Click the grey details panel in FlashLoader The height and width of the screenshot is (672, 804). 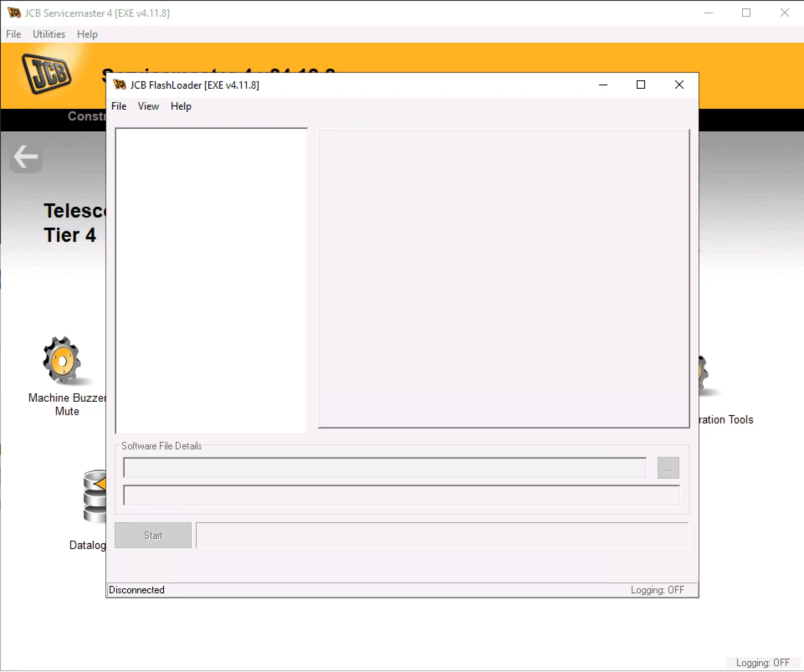(x=504, y=279)
